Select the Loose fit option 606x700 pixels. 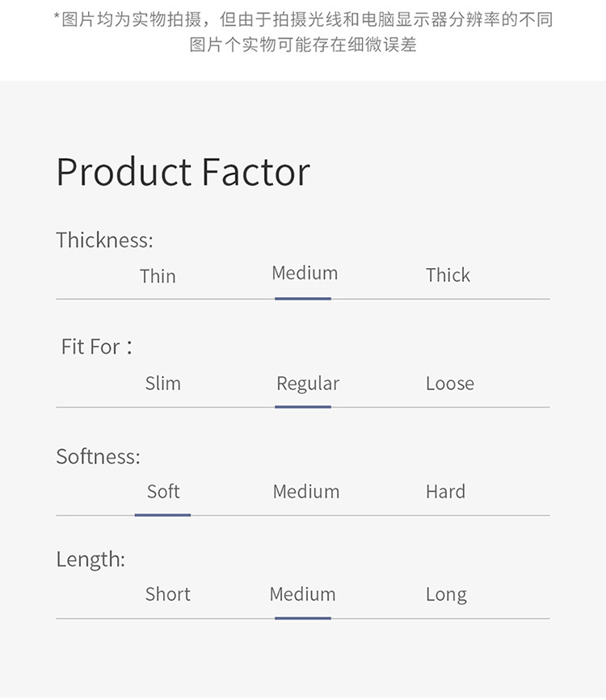pos(449,383)
